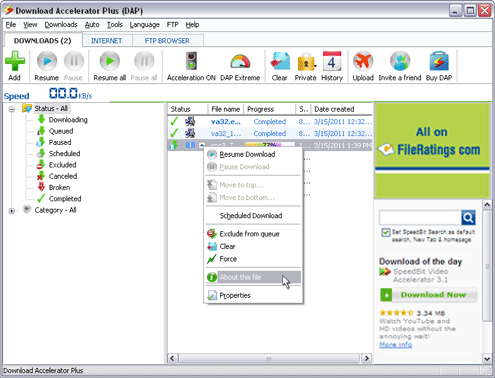Screen dimensions: 495x378
Task: Switch to the FTP BROWSER tab
Action: (167, 41)
